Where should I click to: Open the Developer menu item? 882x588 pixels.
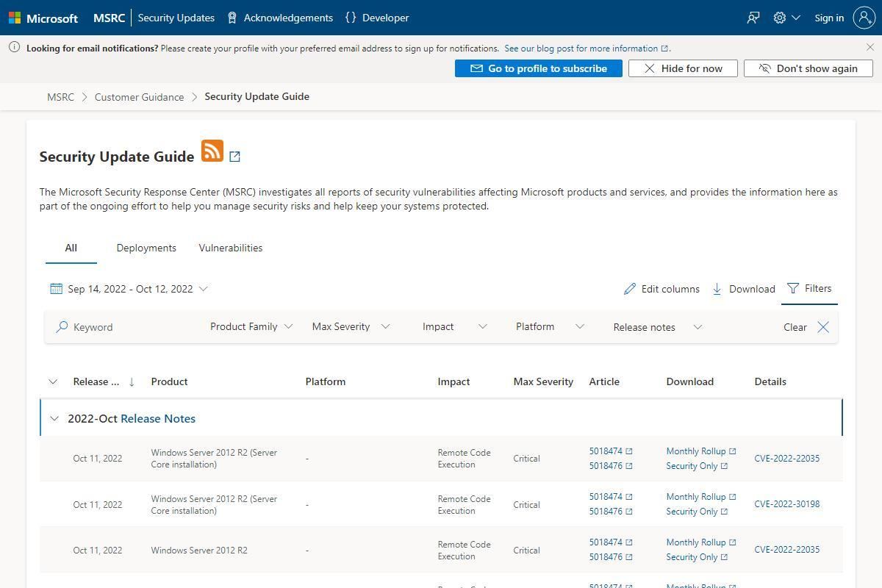tap(376, 18)
